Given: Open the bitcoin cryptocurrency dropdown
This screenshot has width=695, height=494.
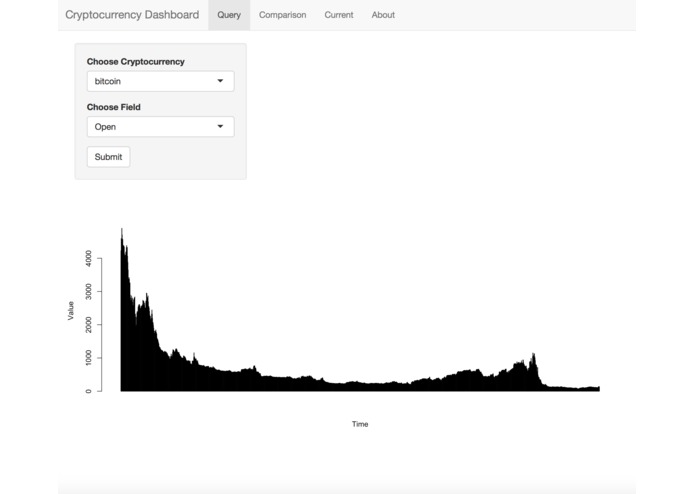Looking at the screenshot, I should coord(160,81).
